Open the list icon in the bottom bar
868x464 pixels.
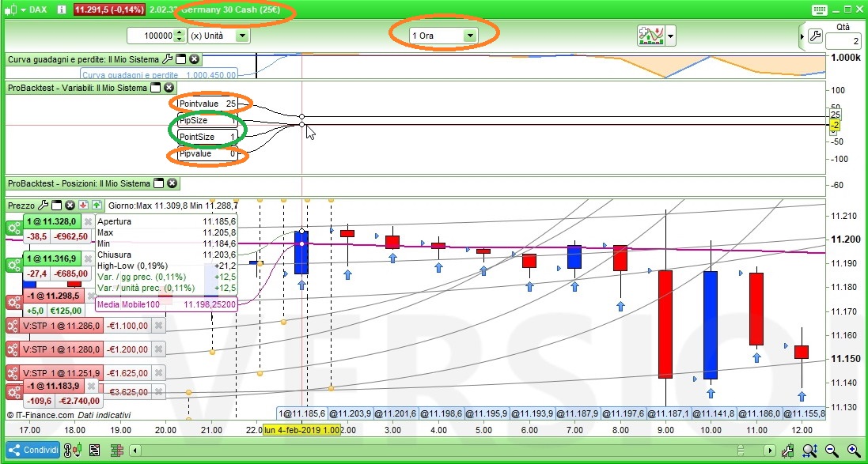(x=94, y=451)
